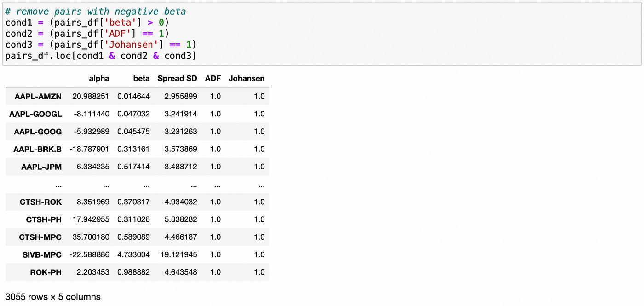This screenshot has width=644, height=306.
Task: Click alpha value -6.334235
Action: pyautogui.click(x=92, y=167)
